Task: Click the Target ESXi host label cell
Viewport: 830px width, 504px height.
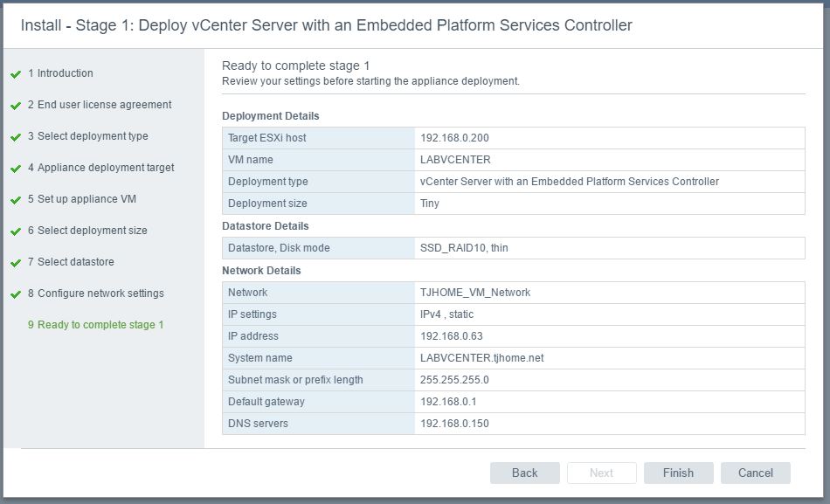Action: pos(319,138)
